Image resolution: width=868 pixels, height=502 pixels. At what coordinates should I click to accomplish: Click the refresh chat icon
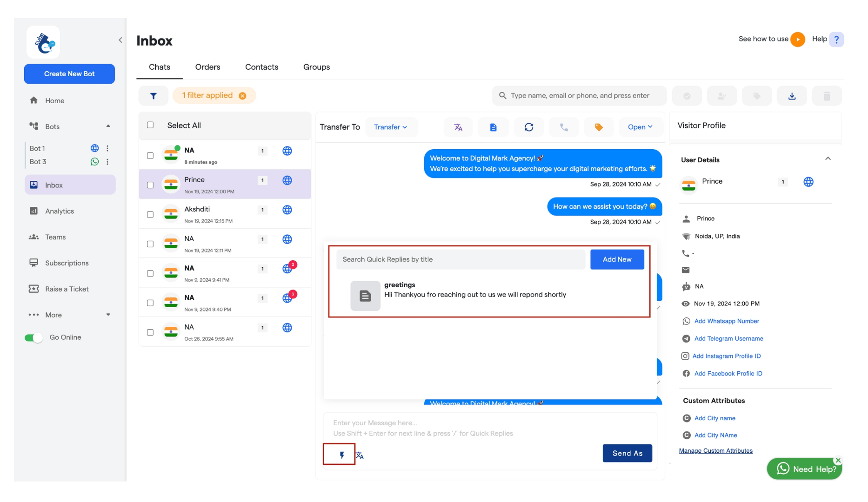[529, 127]
